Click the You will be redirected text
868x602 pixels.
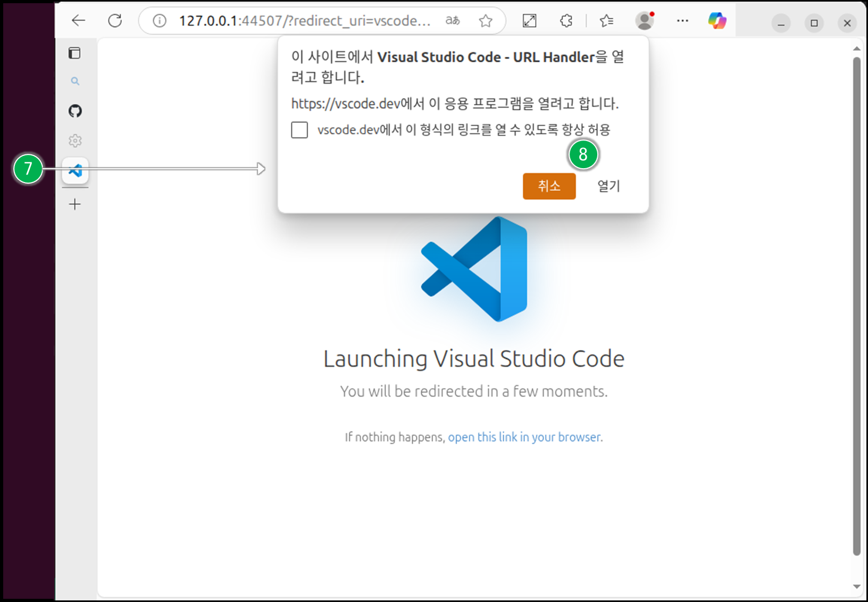[x=474, y=391]
